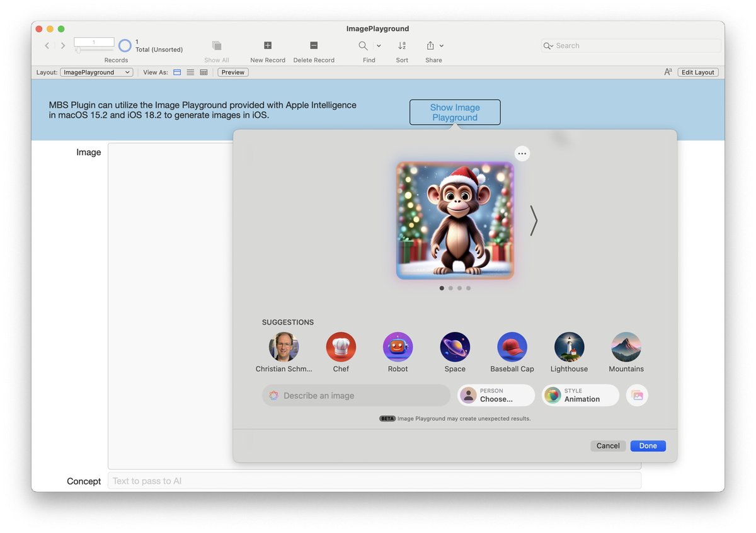Select the Robot suggestion icon
Screen dimensions: 756x533
click(398, 345)
